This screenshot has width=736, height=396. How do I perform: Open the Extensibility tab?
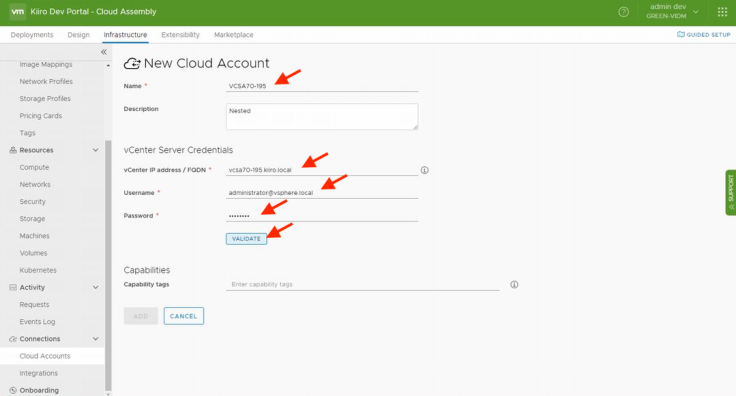tap(180, 35)
